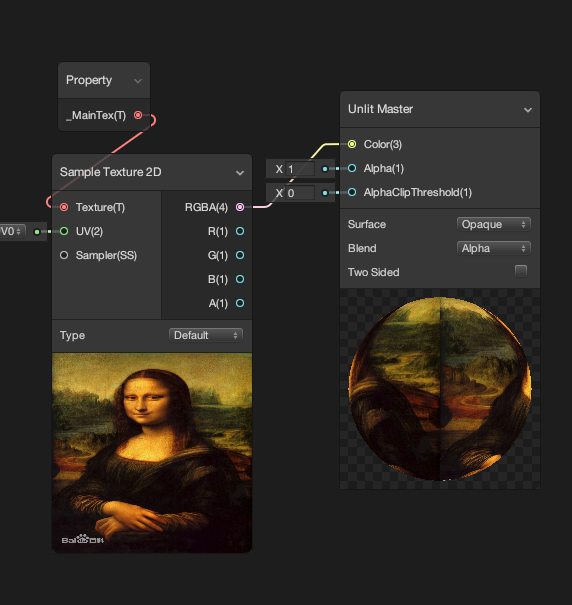Click the RGBA(4) label
572x605 pixels.
206,207
